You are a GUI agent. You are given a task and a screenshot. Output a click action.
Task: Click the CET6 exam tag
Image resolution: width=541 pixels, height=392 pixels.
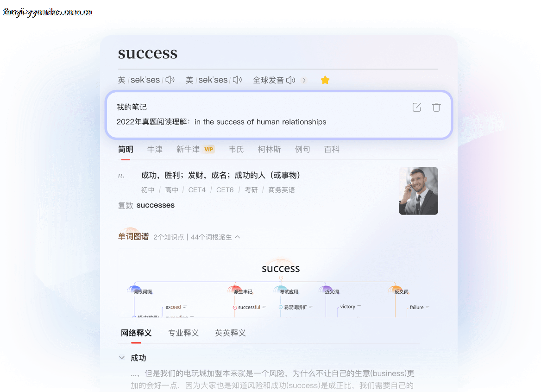pyautogui.click(x=225, y=190)
